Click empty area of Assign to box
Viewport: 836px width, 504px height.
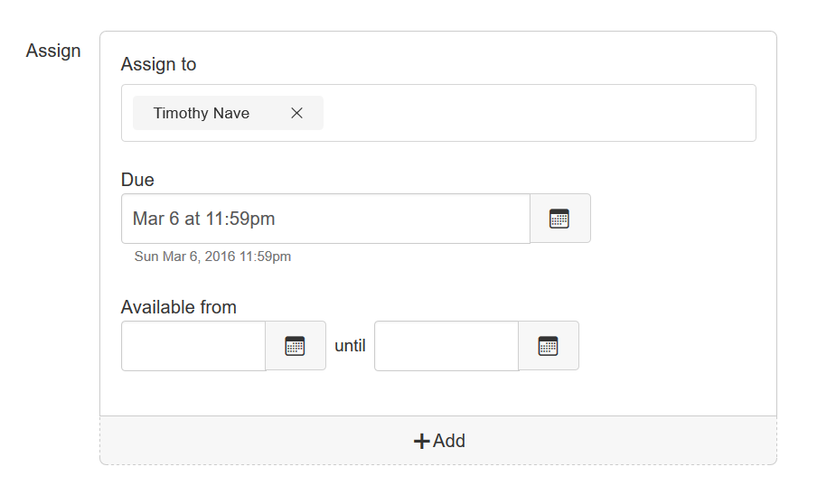(x=539, y=113)
